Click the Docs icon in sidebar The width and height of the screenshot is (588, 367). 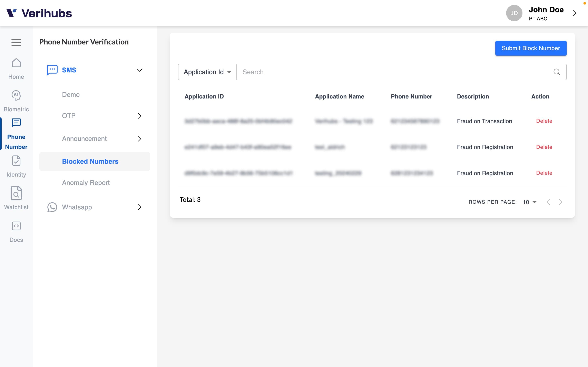point(16,226)
